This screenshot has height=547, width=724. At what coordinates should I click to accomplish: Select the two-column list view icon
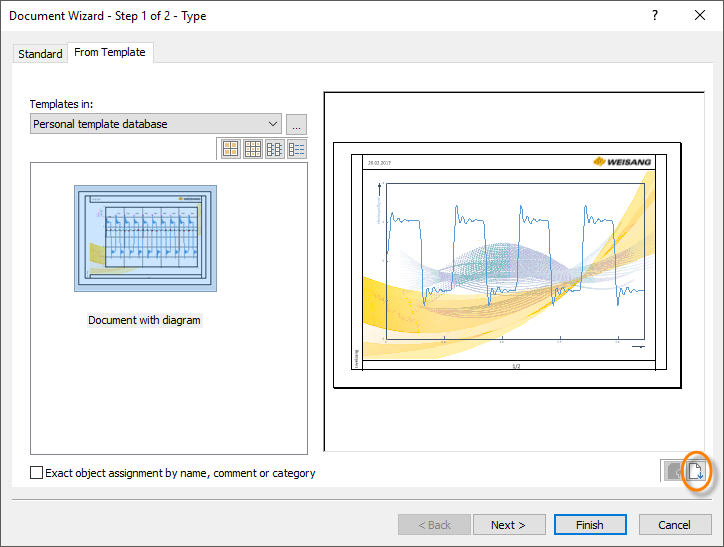click(275, 149)
